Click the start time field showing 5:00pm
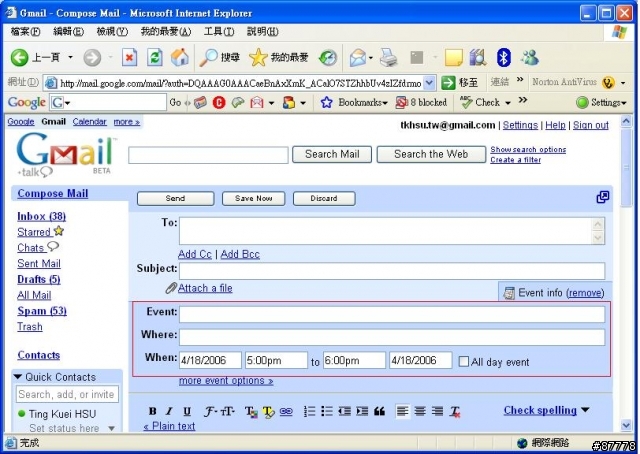 coord(276,361)
